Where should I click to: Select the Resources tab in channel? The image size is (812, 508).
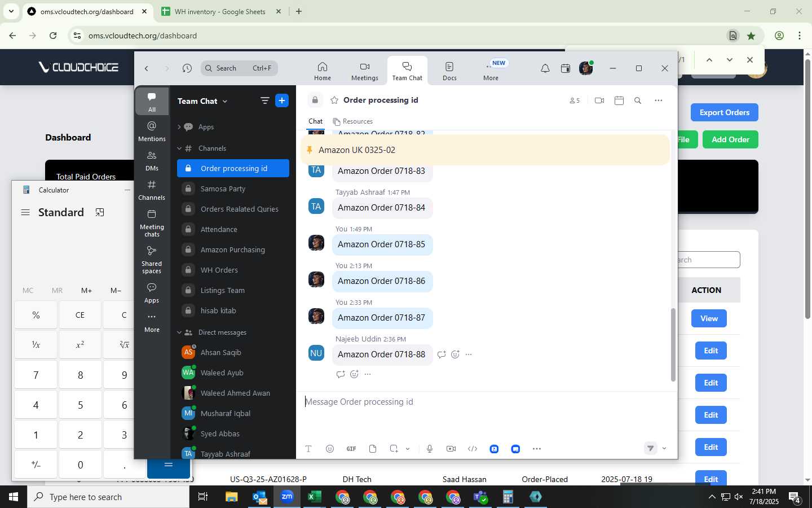click(353, 121)
